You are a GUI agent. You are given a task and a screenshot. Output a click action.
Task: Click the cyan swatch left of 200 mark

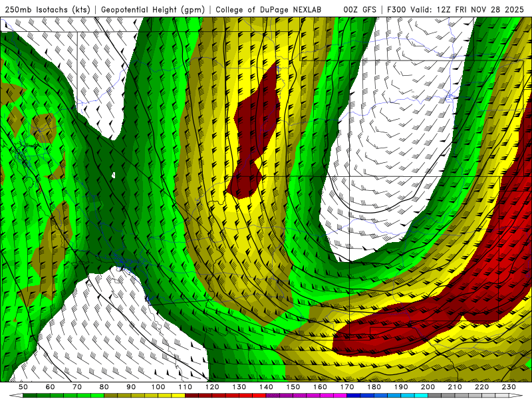click(x=421, y=396)
